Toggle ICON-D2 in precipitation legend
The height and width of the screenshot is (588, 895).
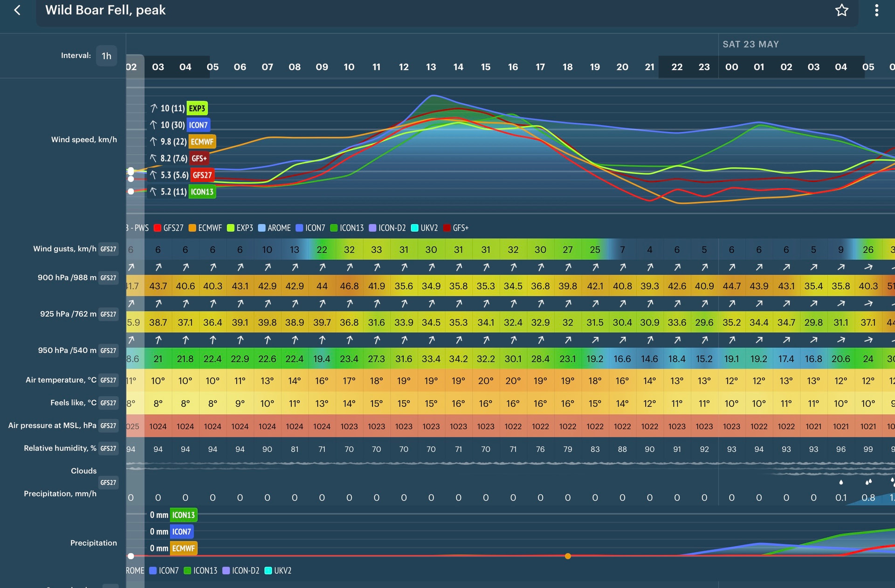pyautogui.click(x=241, y=570)
